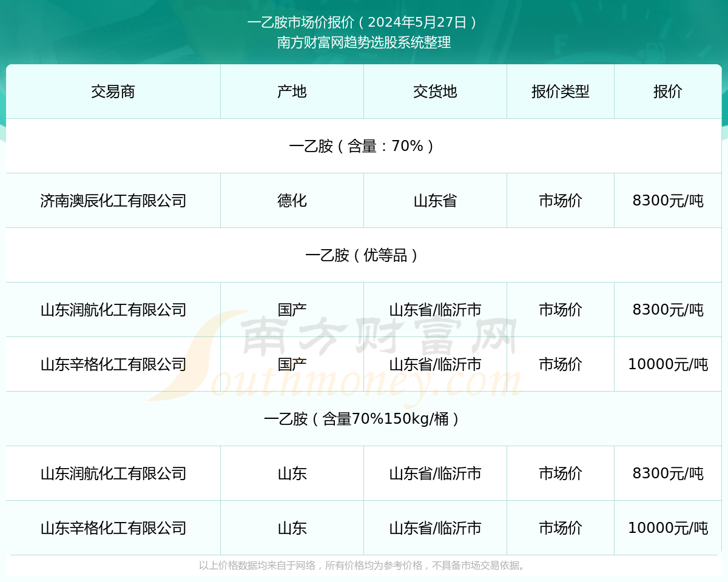The width and height of the screenshot is (728, 582).
Task: Click 10000元/吨 in the 150kg/桶 山东辛格 row
Action: click(x=668, y=528)
